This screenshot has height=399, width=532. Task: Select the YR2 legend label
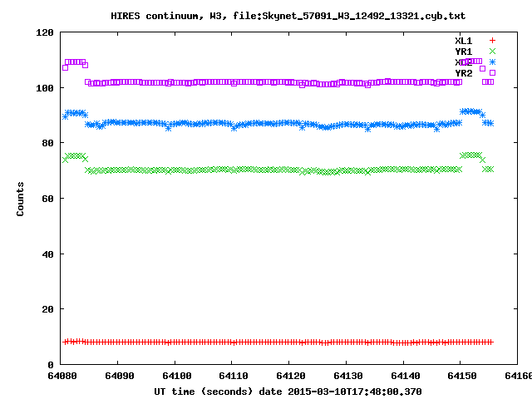(x=464, y=73)
